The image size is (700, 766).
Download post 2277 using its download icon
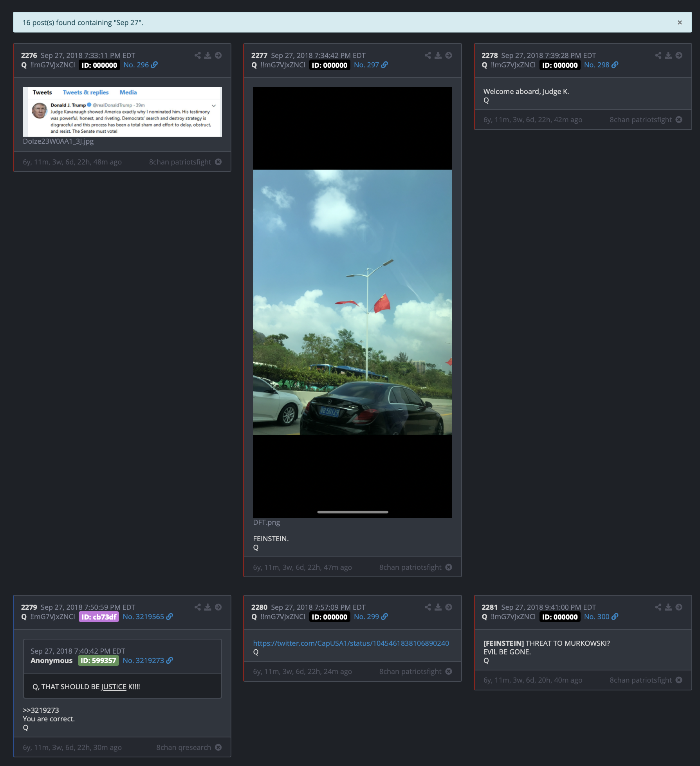coord(438,56)
